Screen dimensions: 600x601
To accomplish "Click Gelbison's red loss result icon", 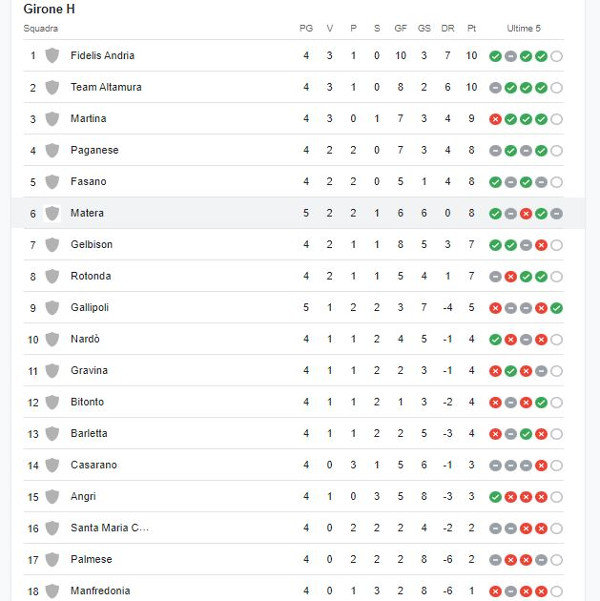I will 541,245.
